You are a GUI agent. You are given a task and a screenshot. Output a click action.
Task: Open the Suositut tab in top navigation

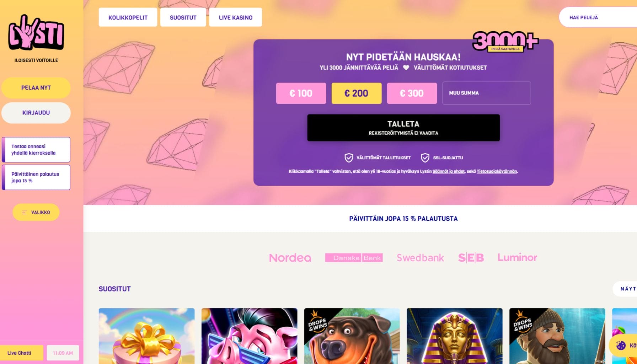(x=183, y=17)
